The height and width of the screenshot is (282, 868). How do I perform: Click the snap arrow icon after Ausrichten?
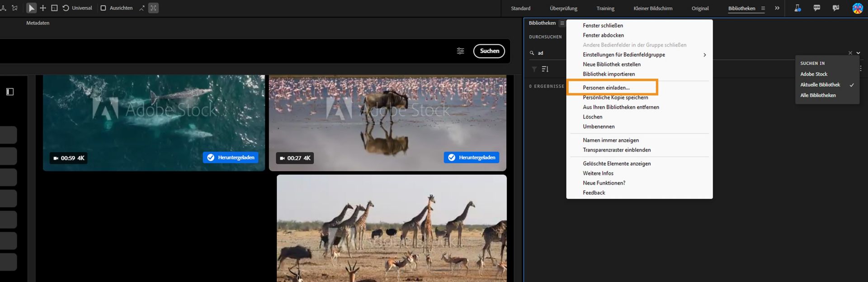142,8
